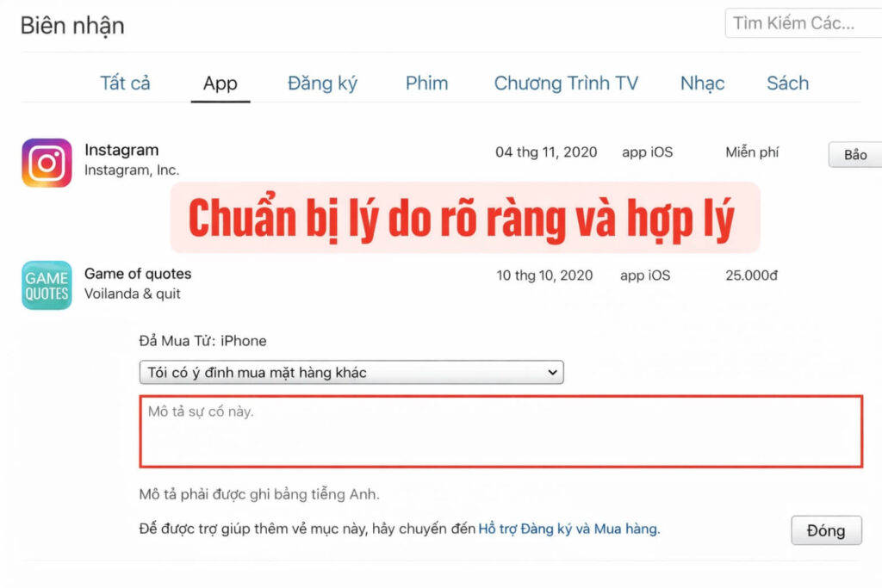Image resolution: width=882 pixels, height=588 pixels.
Task: Select the "App" tab
Action: pos(220,83)
